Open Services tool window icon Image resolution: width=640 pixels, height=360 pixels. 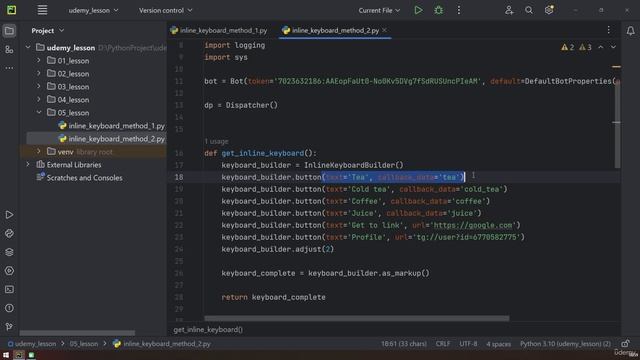click(9, 271)
